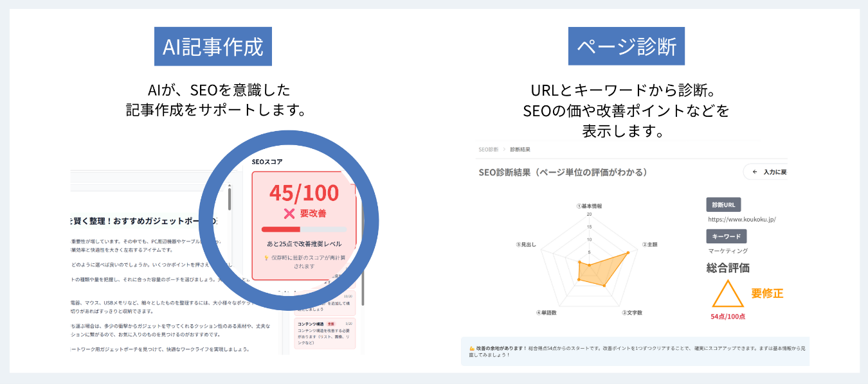868x384 pixels.
Task: Click the 診断URL label badge
Action: pyautogui.click(x=723, y=205)
